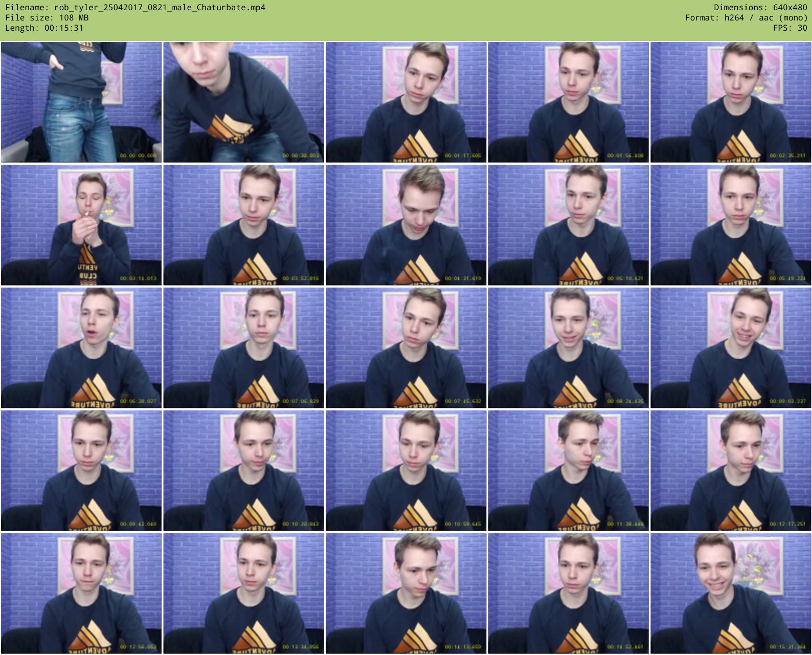This screenshot has width=812, height=655.
Task: Select the thumbnail stamped 00:00:00.000
Action: tap(81, 102)
